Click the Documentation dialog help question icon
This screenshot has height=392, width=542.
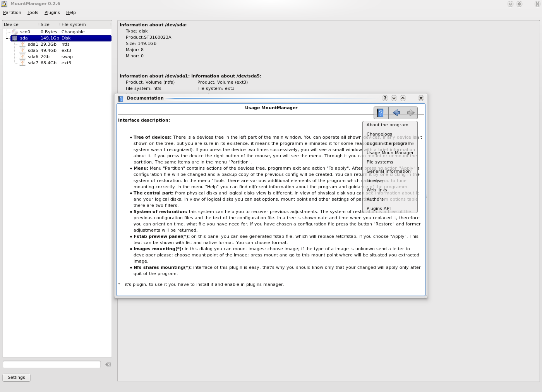click(385, 98)
